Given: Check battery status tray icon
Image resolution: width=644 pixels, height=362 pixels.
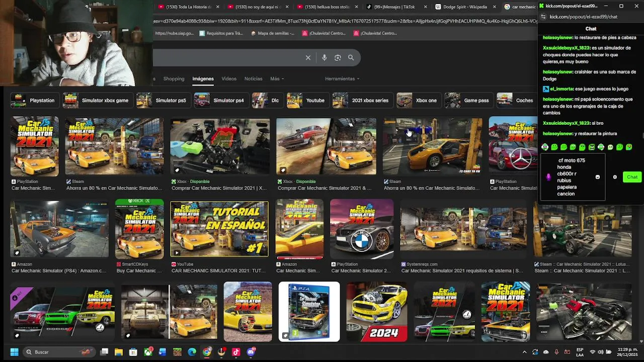Looking at the screenshot, I should [x=608, y=352].
